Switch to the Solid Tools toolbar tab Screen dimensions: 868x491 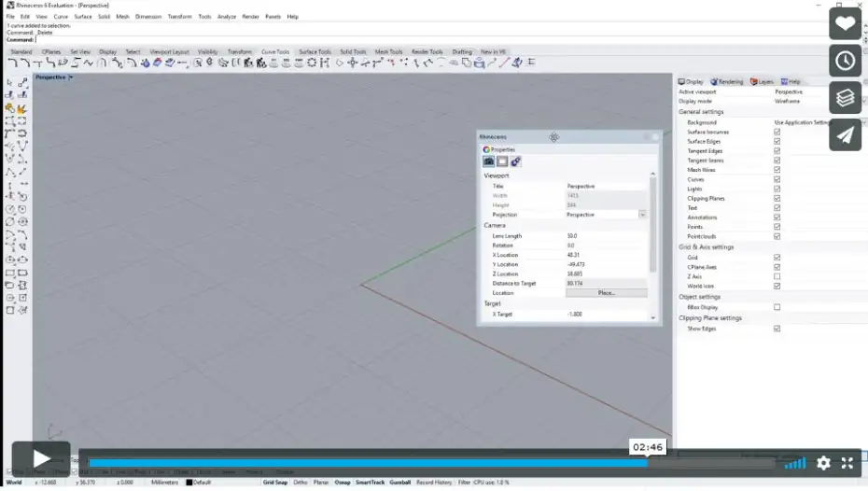(x=353, y=51)
